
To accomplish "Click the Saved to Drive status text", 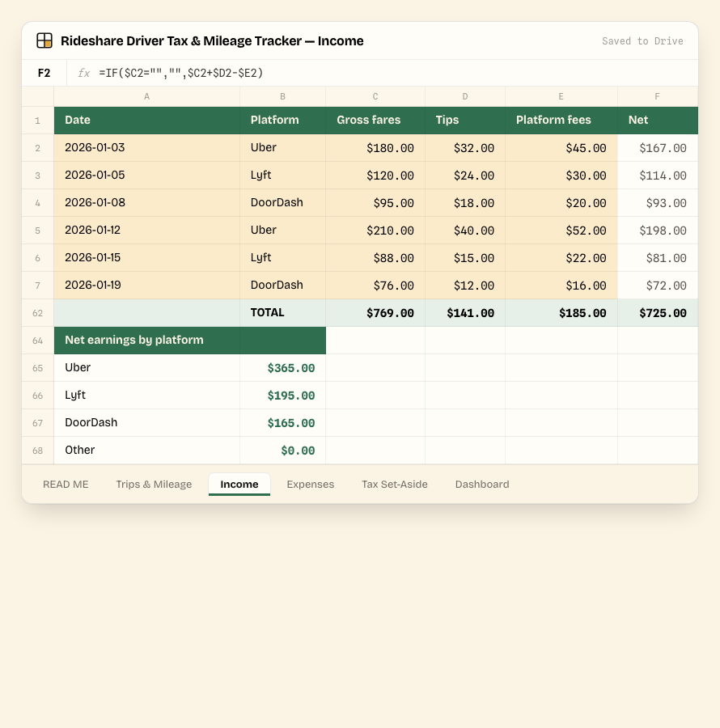I will [x=642, y=41].
